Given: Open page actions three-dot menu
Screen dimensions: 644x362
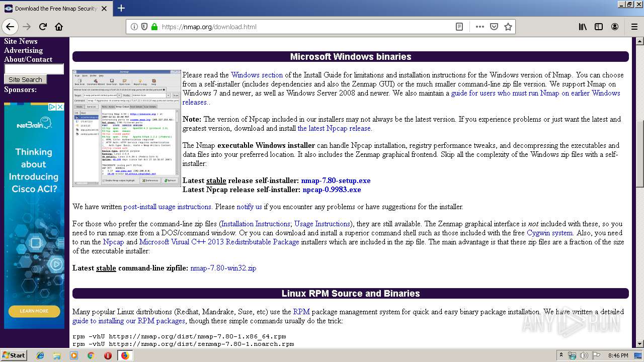Looking at the screenshot, I should [479, 27].
